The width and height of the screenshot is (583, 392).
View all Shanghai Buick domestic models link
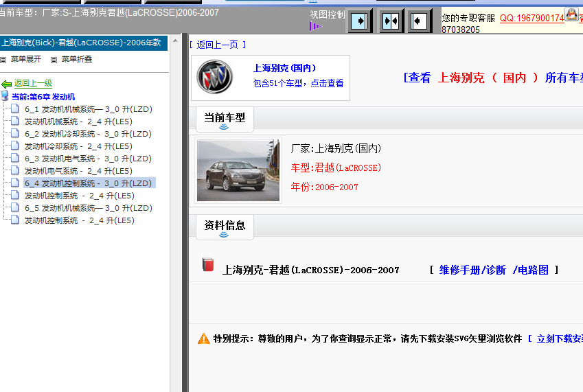493,78
